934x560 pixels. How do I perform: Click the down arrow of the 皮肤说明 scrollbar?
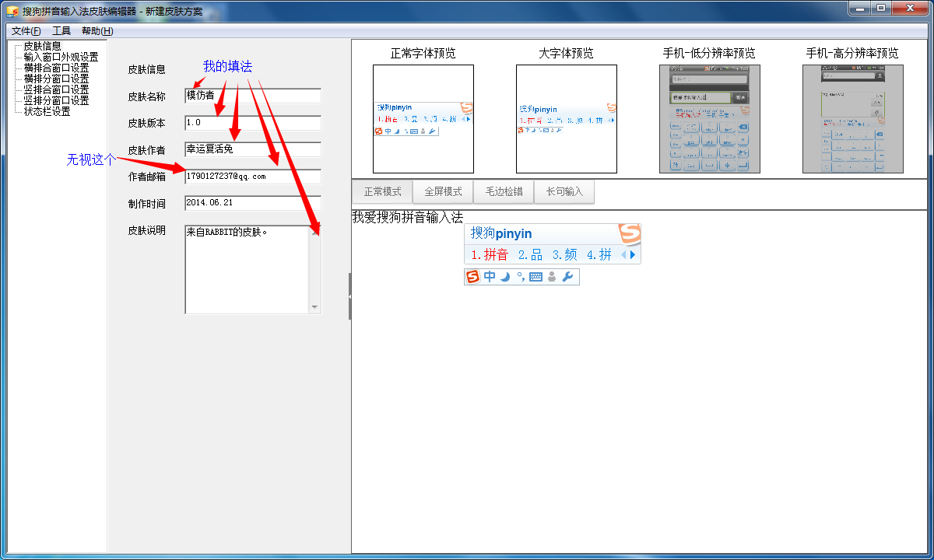[x=314, y=307]
